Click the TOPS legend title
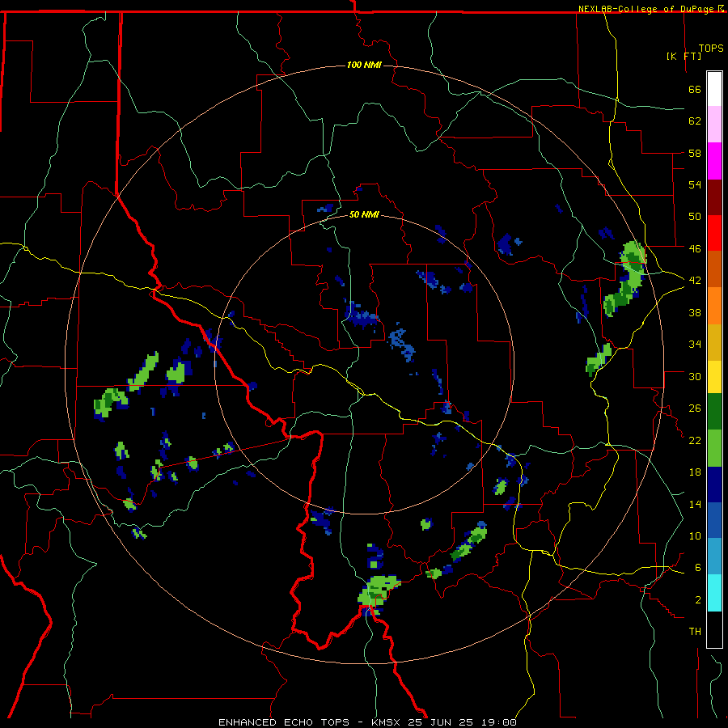The image size is (728, 728). [x=711, y=48]
